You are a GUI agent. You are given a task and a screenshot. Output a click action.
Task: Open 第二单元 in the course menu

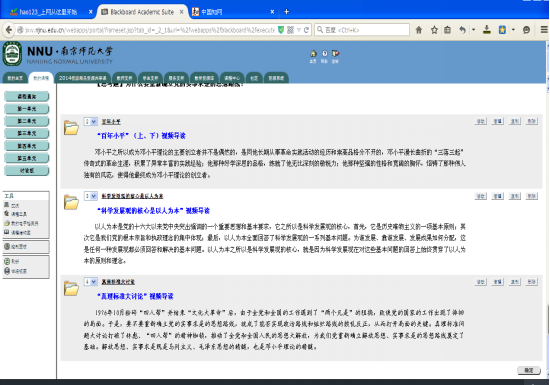27,121
